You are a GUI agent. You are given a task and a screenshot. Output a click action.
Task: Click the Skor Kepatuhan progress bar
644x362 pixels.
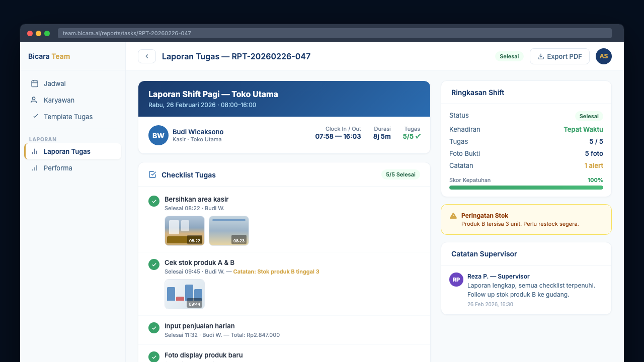click(x=526, y=188)
